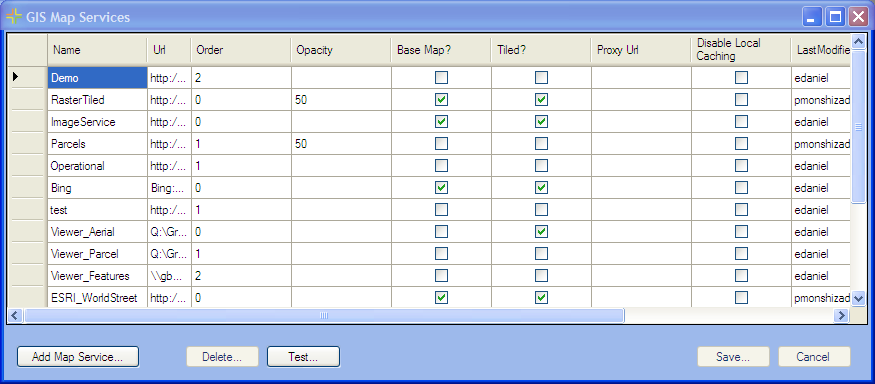Screen dimensions: 875x384
Task: Click the Tiled? column header
Action: (x=541, y=50)
